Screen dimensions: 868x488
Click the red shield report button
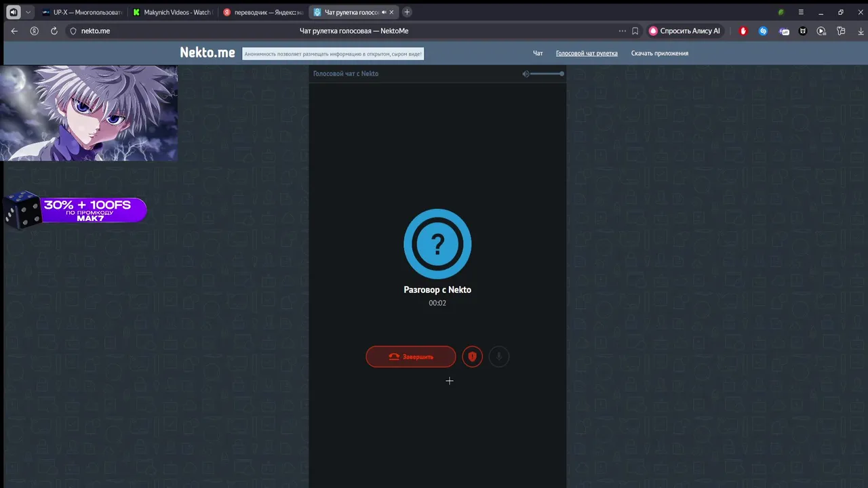pyautogui.click(x=473, y=357)
